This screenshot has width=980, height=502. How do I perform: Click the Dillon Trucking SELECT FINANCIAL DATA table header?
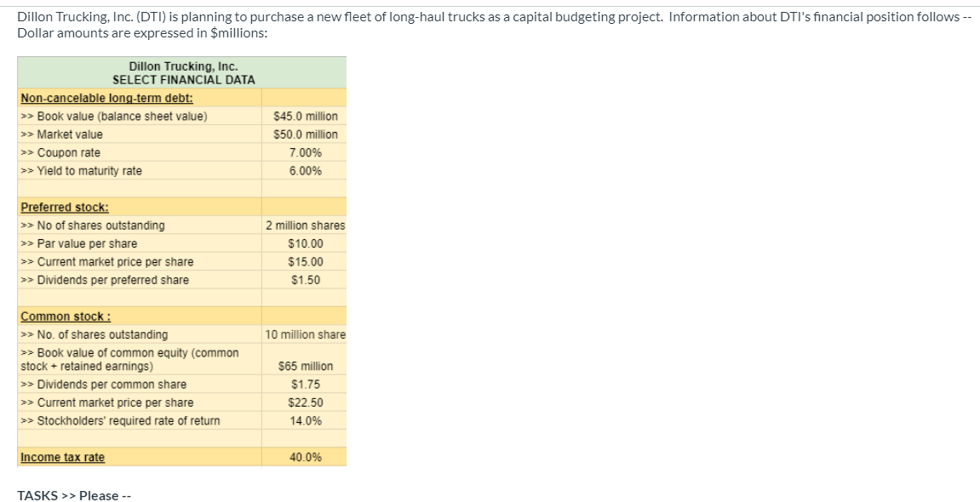click(x=183, y=72)
